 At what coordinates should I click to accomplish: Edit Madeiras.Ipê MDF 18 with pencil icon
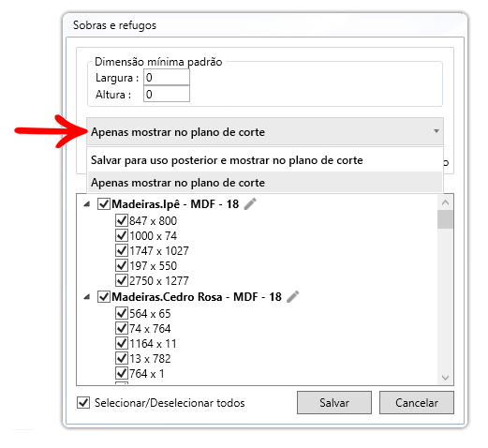250,204
